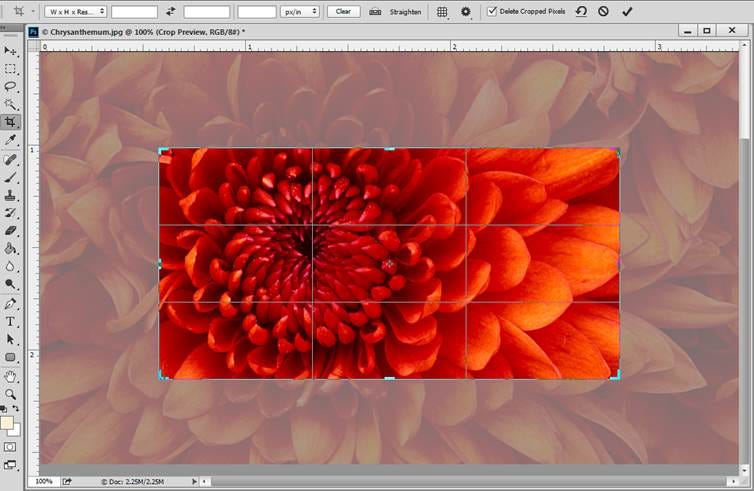Image resolution: width=754 pixels, height=491 pixels.
Task: Click the left-middle crop handle
Action: pyautogui.click(x=160, y=264)
